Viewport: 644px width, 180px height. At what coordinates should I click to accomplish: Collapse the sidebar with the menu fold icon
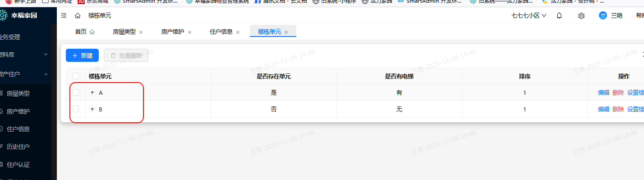[64, 16]
